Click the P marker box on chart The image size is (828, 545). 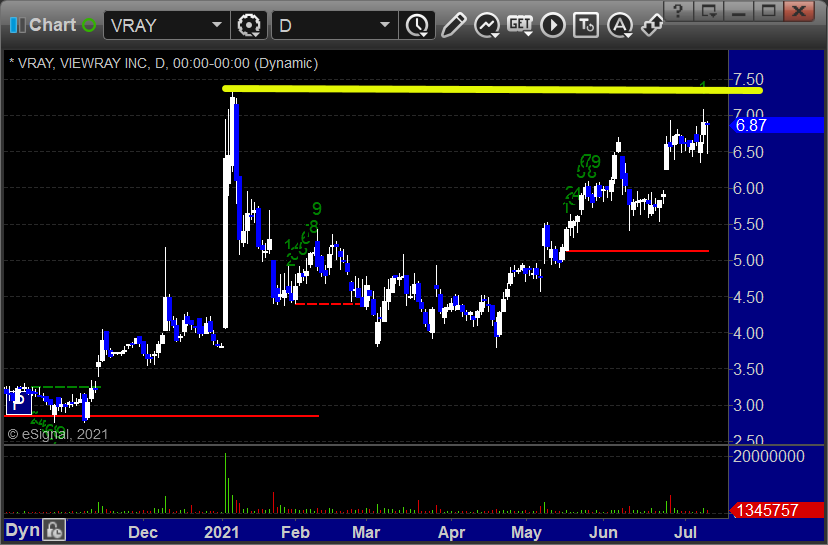click(x=18, y=402)
